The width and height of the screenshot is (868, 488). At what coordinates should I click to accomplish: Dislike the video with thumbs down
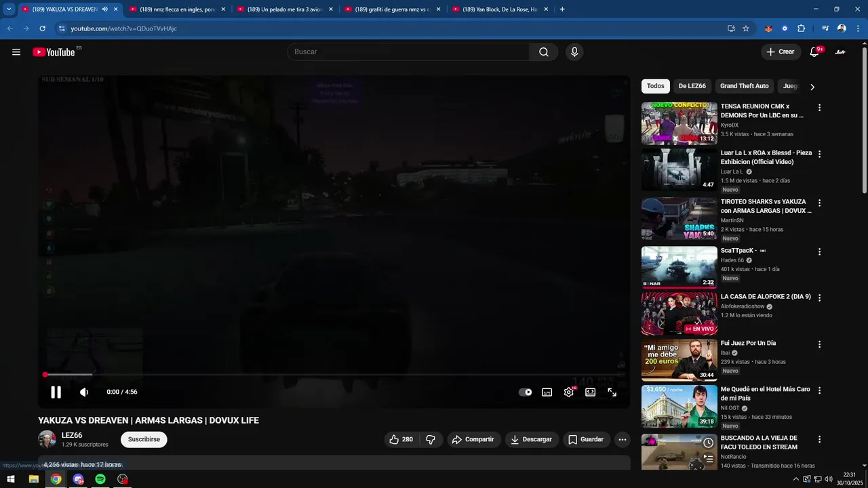tap(431, 439)
